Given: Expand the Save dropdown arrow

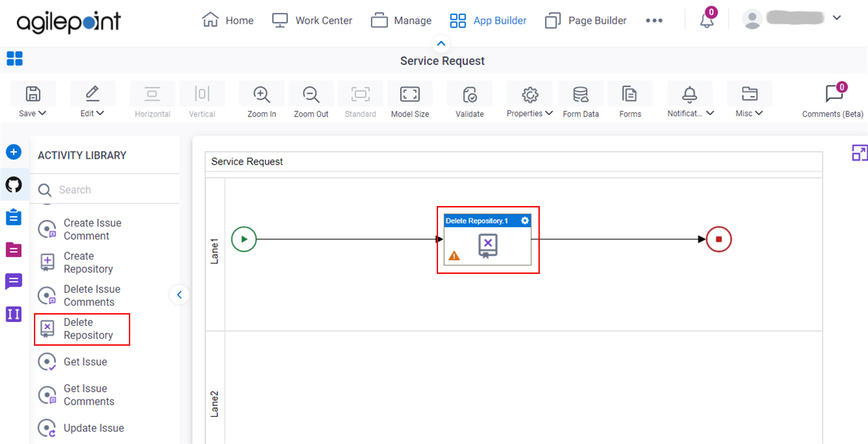Looking at the screenshot, I should pyautogui.click(x=42, y=114).
